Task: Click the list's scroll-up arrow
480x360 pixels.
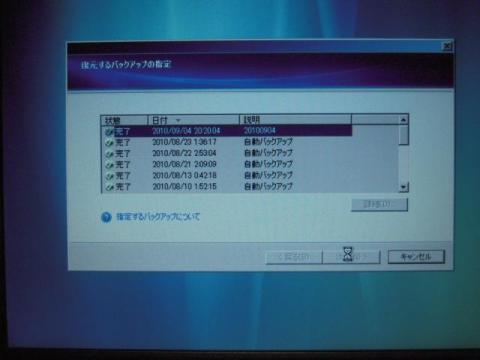Action: point(403,119)
